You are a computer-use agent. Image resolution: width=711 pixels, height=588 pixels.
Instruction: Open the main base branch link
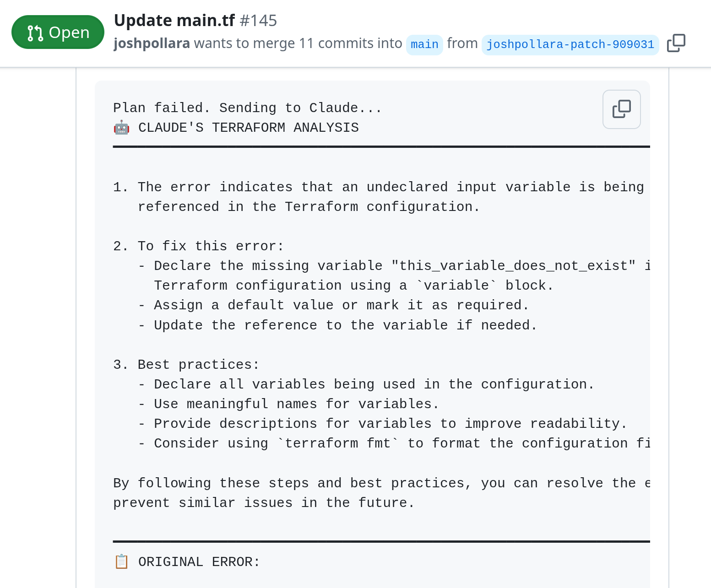point(424,44)
